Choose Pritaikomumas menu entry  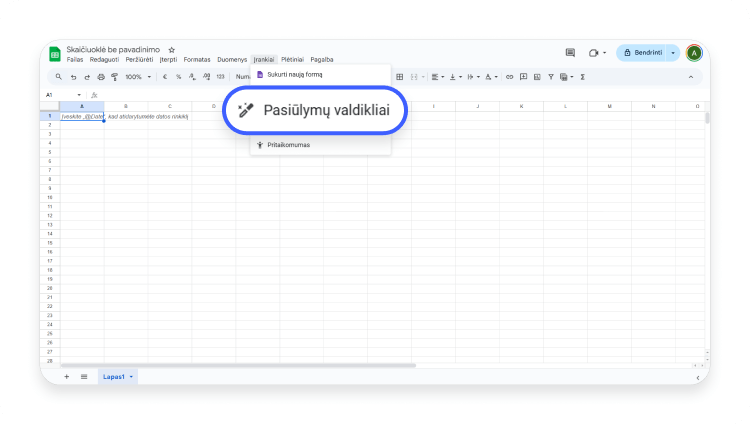pyautogui.click(x=320, y=145)
